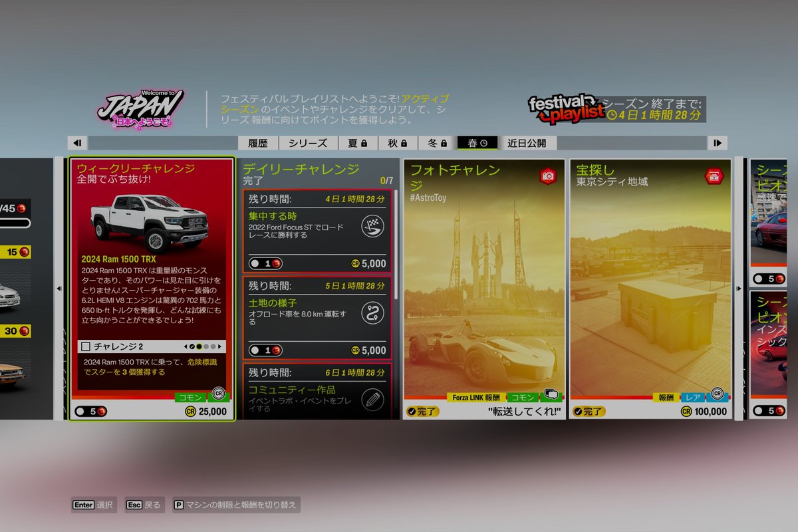The width and height of the screenshot is (798, 532).
Task: Click the road race flag icon in 集中する時
Action: tap(372, 227)
